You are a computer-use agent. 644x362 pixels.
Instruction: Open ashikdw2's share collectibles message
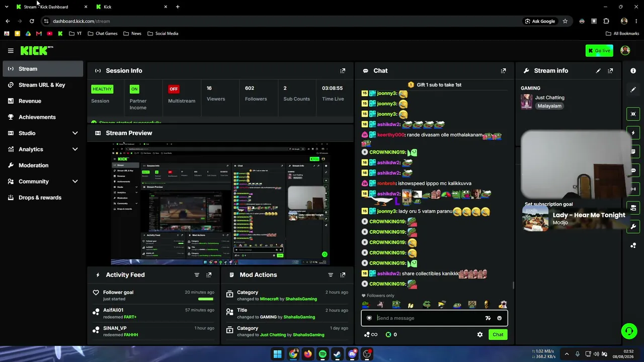pos(430,274)
